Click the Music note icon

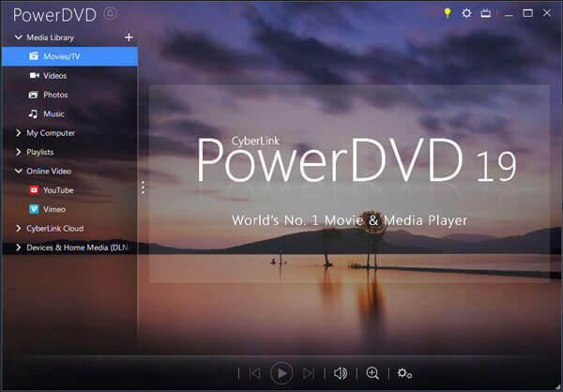pos(33,113)
